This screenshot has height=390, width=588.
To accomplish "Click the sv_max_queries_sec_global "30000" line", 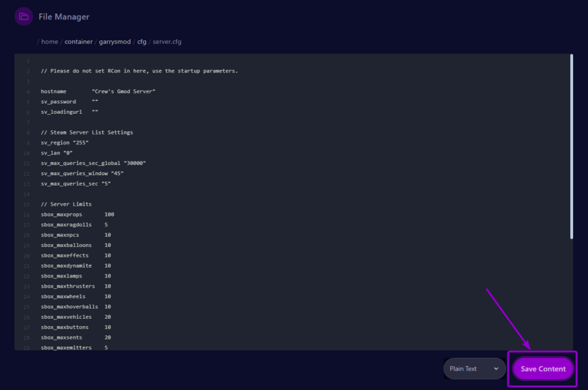I will [x=94, y=163].
